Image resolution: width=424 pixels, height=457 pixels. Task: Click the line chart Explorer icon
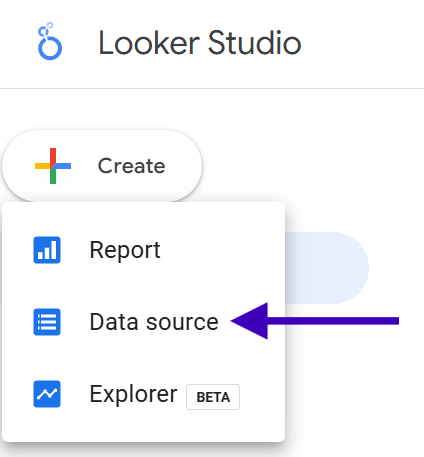point(47,394)
